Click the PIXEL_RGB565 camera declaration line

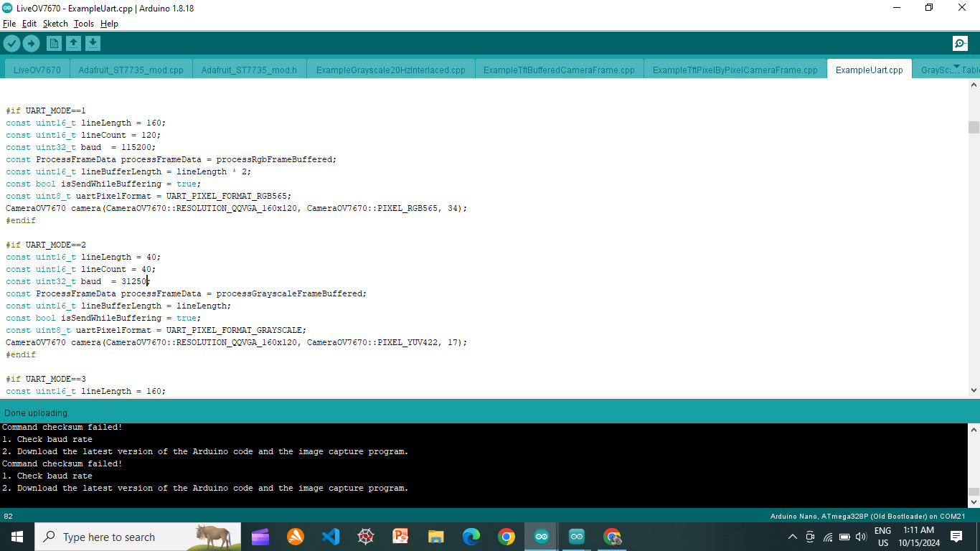[237, 208]
